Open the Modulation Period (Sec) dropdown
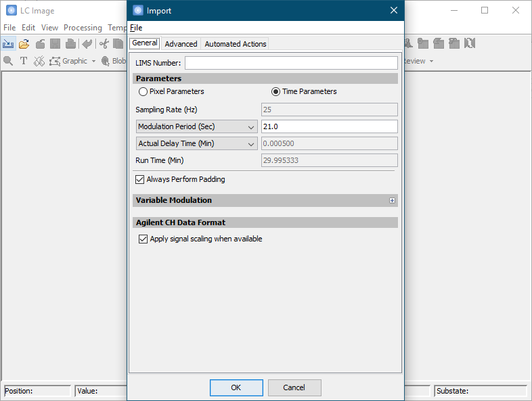Screen dimensions: 532x401 (x=196, y=126)
